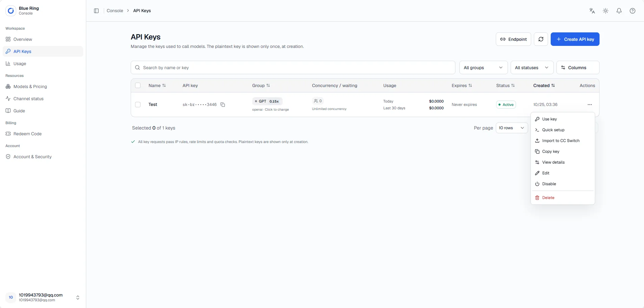Choose Quick setup menu item

562,130
